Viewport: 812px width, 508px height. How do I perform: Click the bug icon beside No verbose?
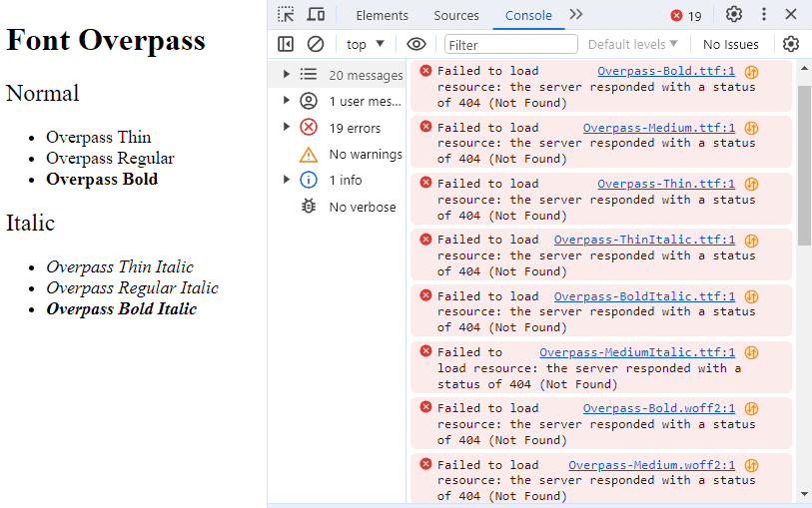(309, 207)
